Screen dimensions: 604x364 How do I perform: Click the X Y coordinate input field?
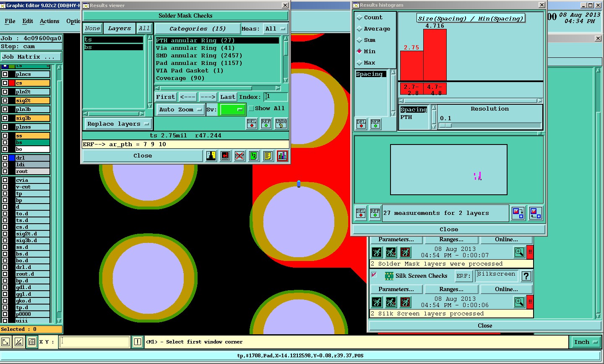[x=95, y=342]
